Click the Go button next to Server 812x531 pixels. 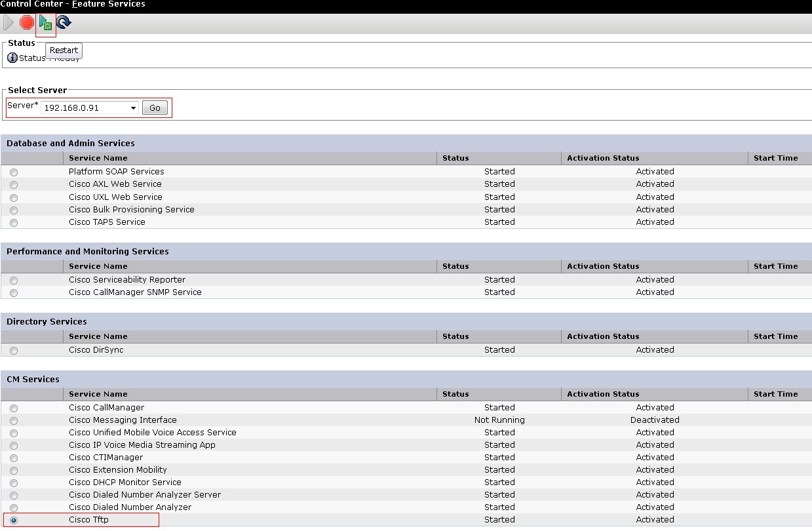(x=155, y=108)
